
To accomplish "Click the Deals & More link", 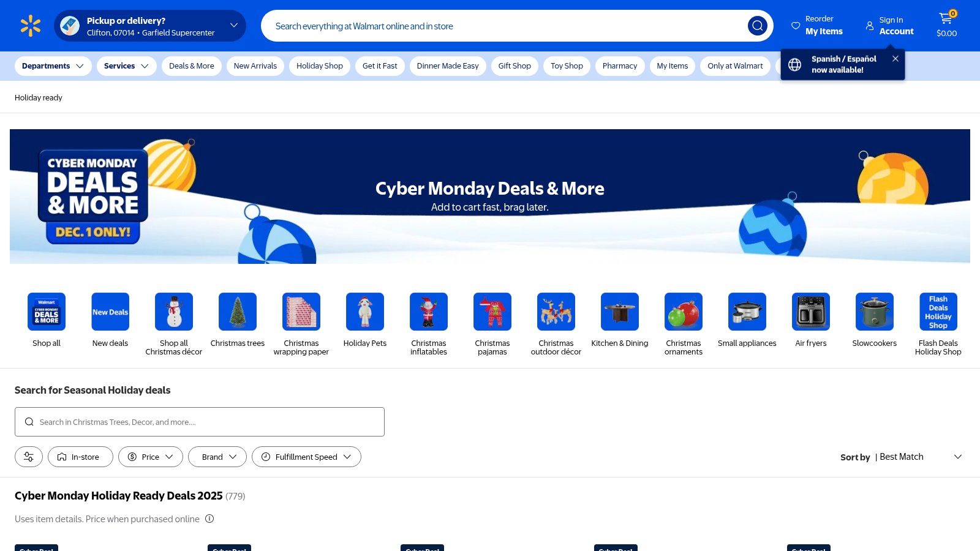I will 191,66.
